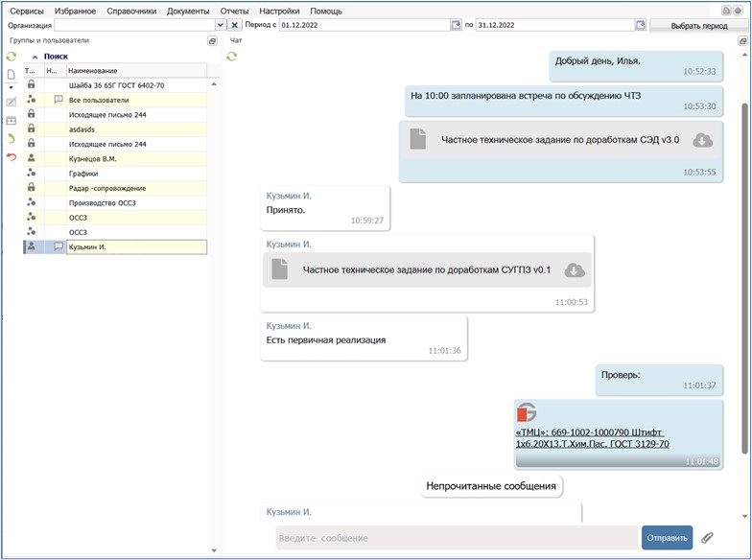Open the ТМЦ 669-1002-1000790 Штифт link
This screenshot has width=752, height=560.
pos(592,438)
